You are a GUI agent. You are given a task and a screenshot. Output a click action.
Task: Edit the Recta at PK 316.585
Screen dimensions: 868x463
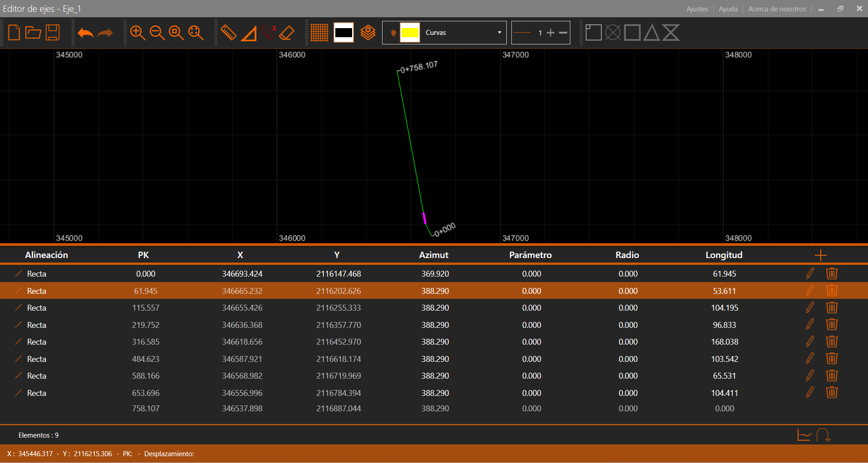click(x=810, y=341)
